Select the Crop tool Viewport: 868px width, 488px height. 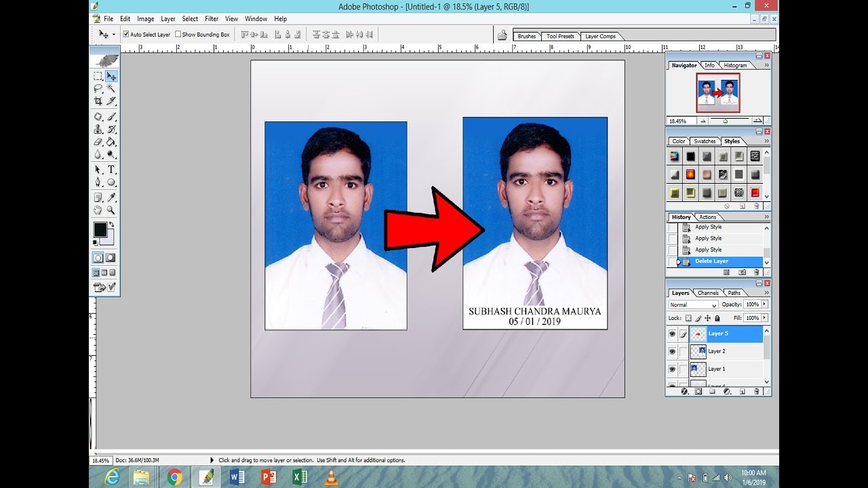(98, 101)
